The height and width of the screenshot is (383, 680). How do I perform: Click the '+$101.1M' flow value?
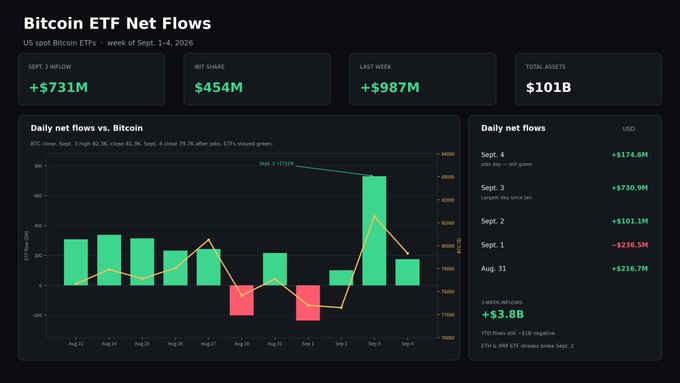[x=630, y=221]
